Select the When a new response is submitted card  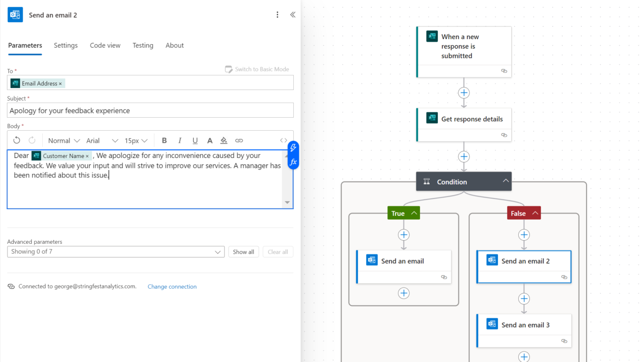pos(464,52)
